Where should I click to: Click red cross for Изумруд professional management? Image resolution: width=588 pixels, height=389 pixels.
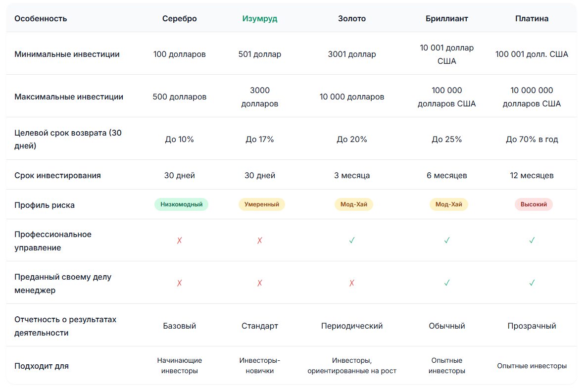tap(260, 241)
